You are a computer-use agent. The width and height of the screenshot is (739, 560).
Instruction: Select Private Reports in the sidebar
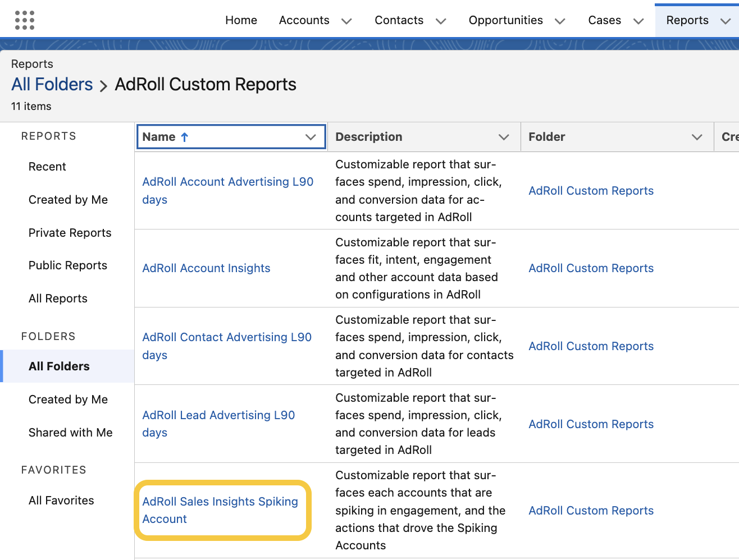click(70, 233)
